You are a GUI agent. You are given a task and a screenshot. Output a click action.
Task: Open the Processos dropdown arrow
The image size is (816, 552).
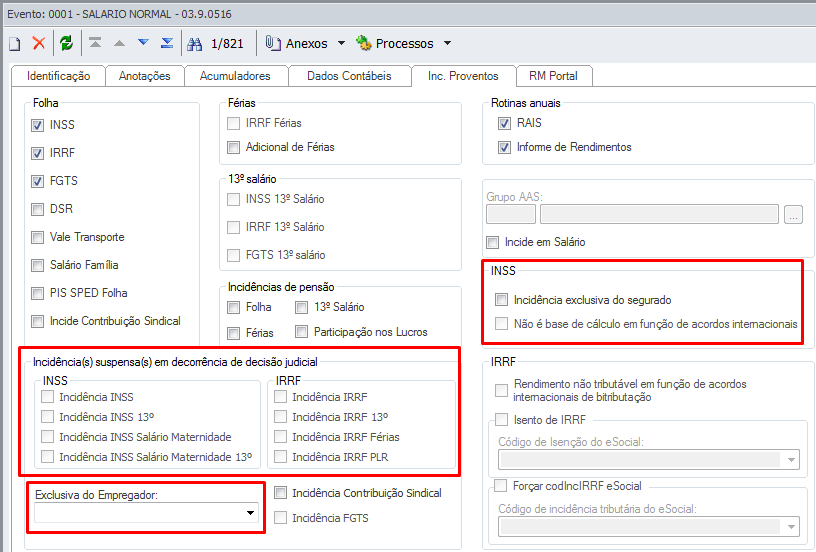[x=448, y=43]
